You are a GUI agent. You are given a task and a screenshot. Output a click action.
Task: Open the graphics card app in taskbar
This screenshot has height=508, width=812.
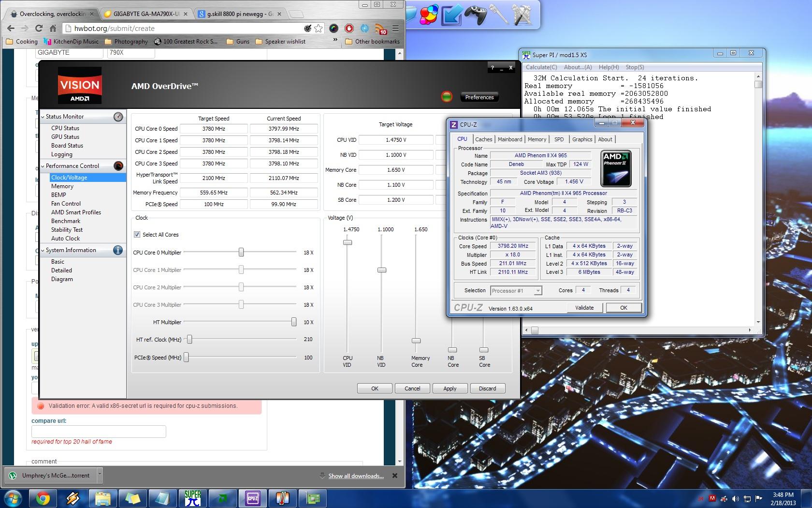tap(312, 498)
